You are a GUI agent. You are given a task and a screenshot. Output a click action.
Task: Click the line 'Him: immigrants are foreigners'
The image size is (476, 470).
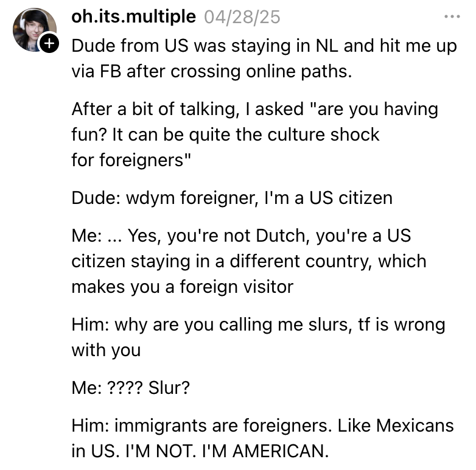tap(262, 426)
